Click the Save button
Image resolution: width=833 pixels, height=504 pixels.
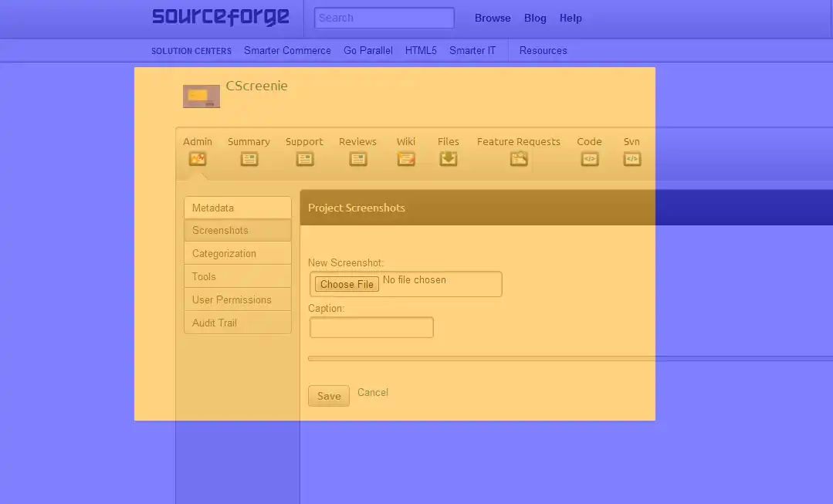[329, 396]
